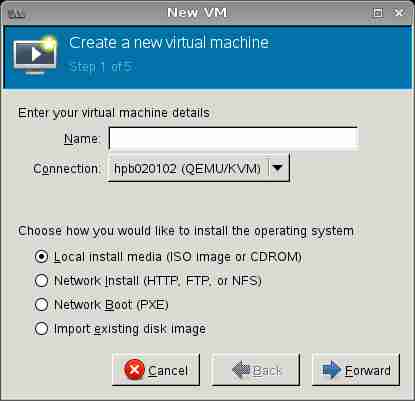Click the Forward button
Image resolution: width=415 pixels, height=401 pixels.
click(x=356, y=369)
